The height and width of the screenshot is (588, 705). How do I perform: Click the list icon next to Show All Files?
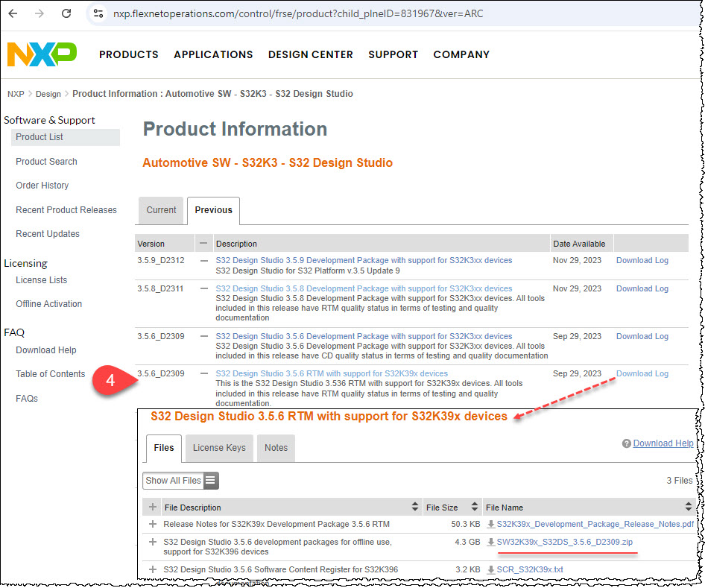[209, 481]
